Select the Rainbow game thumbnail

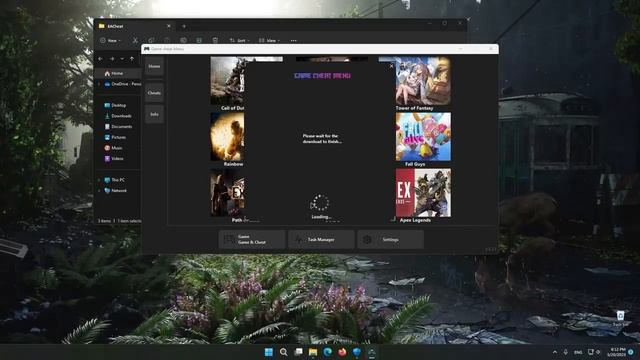227,137
